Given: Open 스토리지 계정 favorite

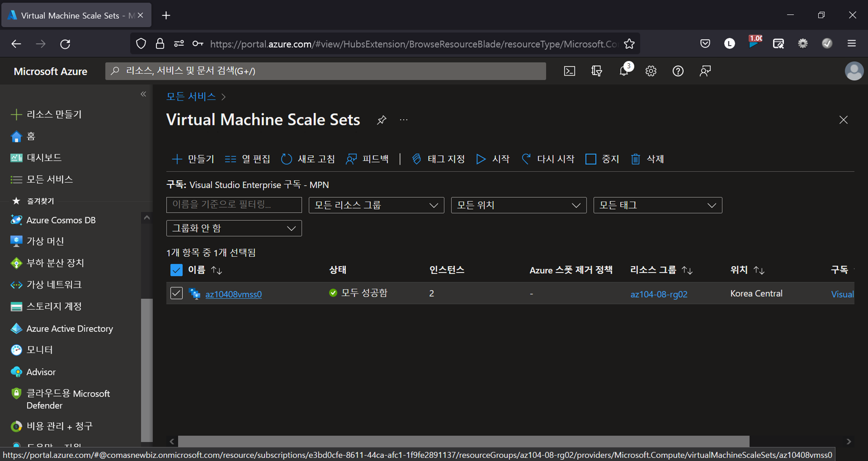Looking at the screenshot, I should (46, 306).
